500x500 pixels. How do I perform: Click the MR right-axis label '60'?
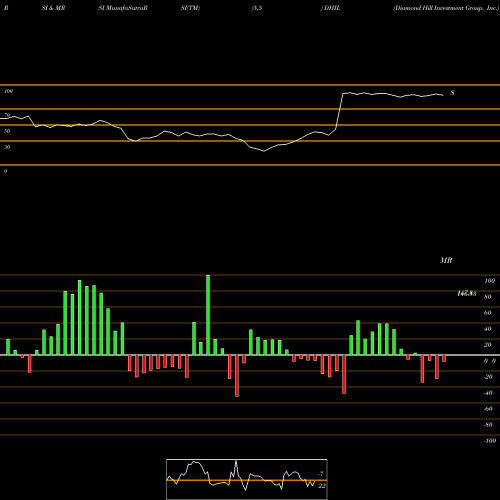click(x=488, y=313)
